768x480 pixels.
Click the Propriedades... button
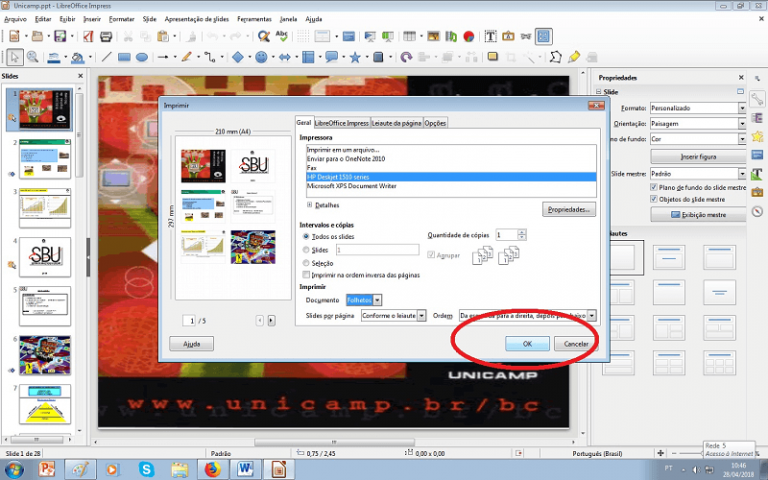570,210
